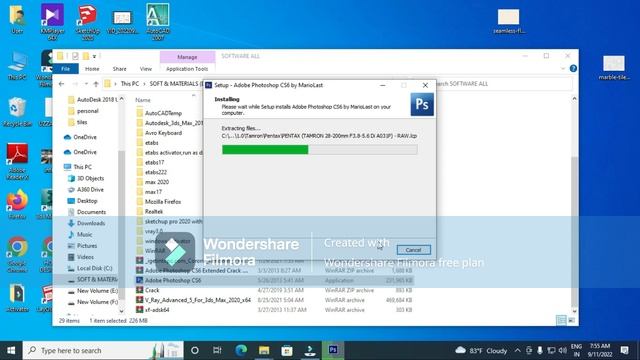The image size is (640, 360).
Task: Open AutoCAD 2007 desktop shortcut
Action: (158, 21)
